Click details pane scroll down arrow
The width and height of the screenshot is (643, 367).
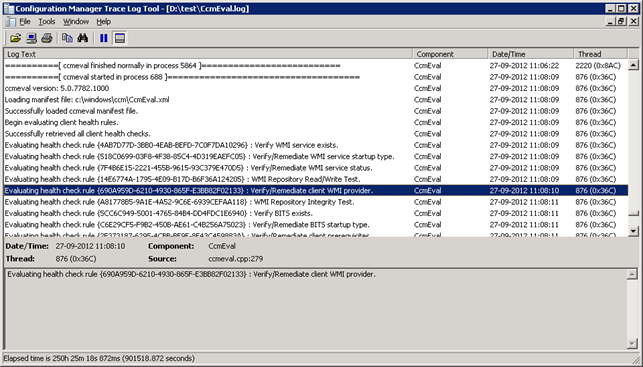point(632,343)
